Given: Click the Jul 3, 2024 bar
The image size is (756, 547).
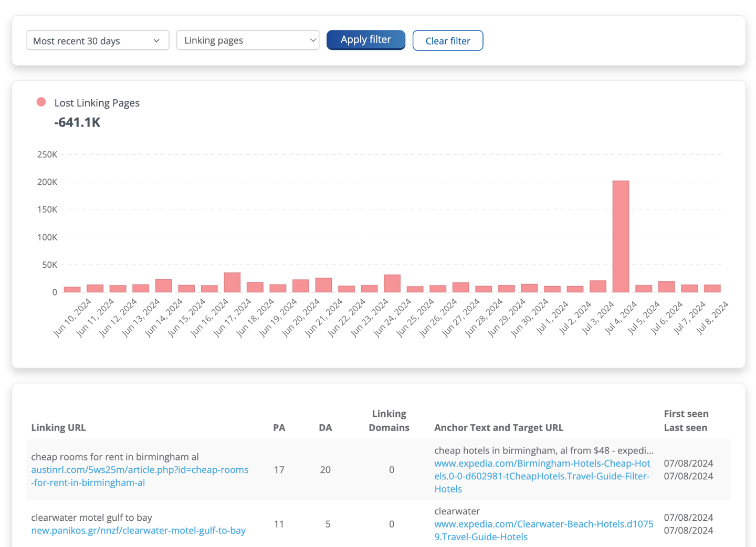Looking at the screenshot, I should pos(598,286).
